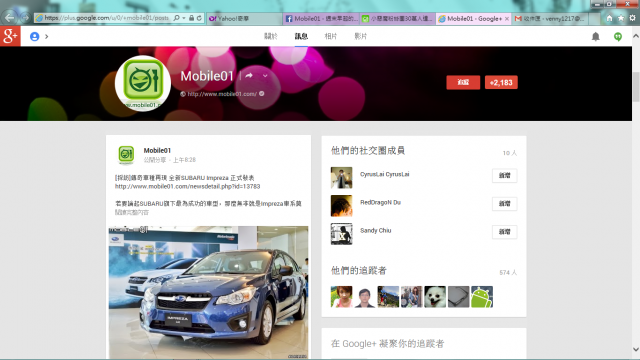This screenshot has width=640, height=360.
Task: Open browser tools gear icon
Action: click(x=632, y=18)
